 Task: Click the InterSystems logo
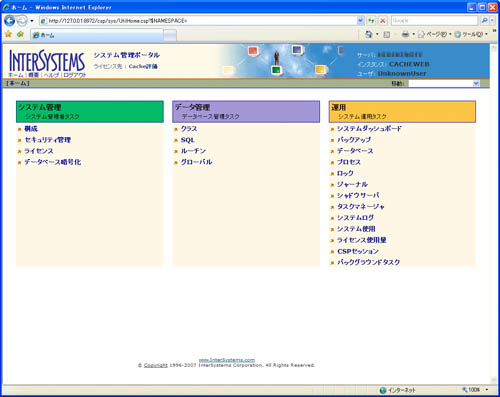[47, 60]
